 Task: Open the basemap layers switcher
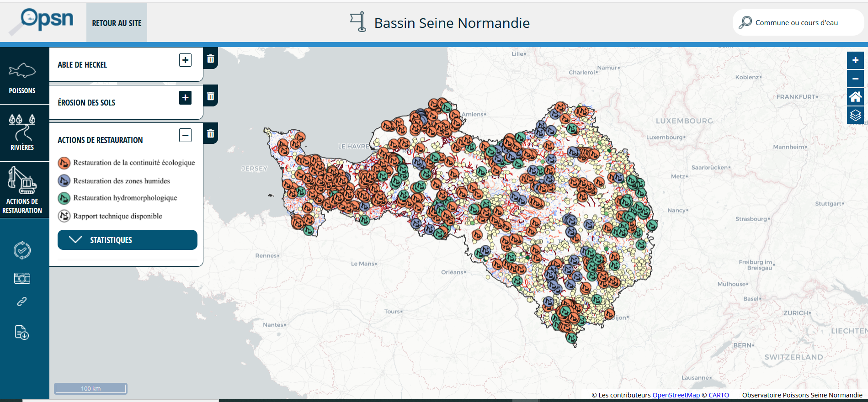855,115
